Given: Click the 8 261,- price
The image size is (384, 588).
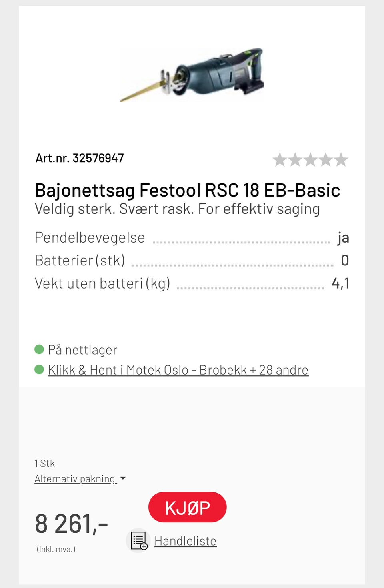Looking at the screenshot, I should coord(71,524).
